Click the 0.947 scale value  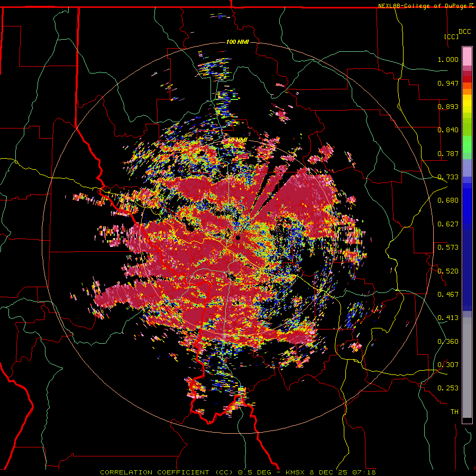448,83
